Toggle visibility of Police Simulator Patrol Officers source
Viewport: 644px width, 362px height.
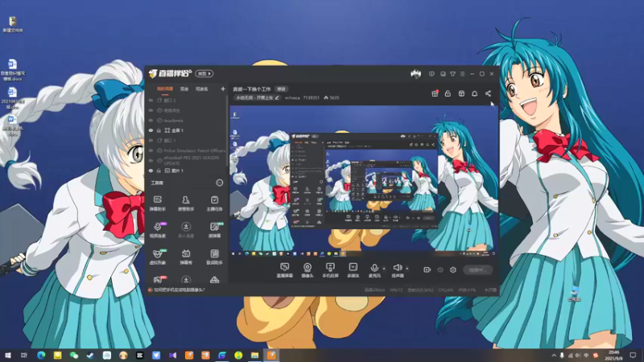pos(151,150)
